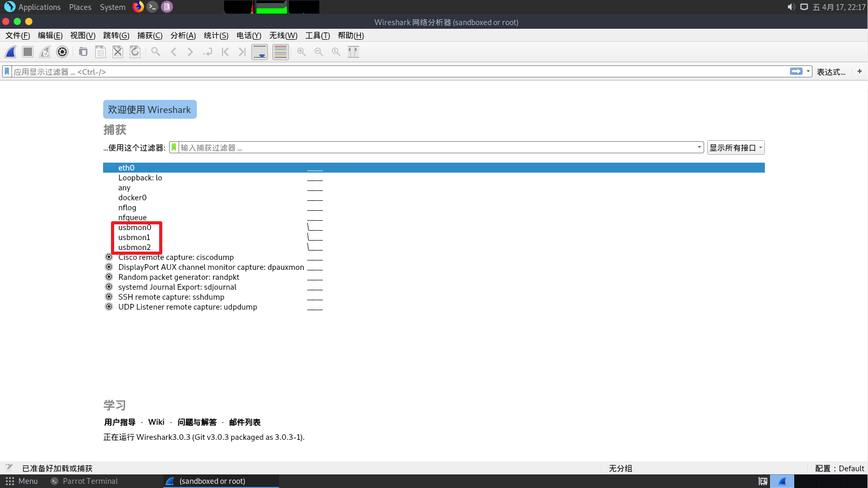
Task: Restart the current capture
Action: 45,52
